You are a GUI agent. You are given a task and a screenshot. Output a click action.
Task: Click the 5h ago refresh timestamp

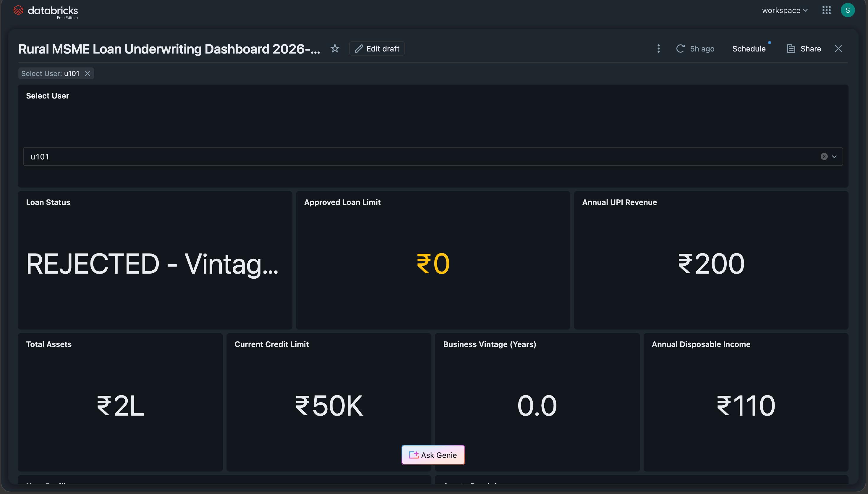tap(702, 49)
